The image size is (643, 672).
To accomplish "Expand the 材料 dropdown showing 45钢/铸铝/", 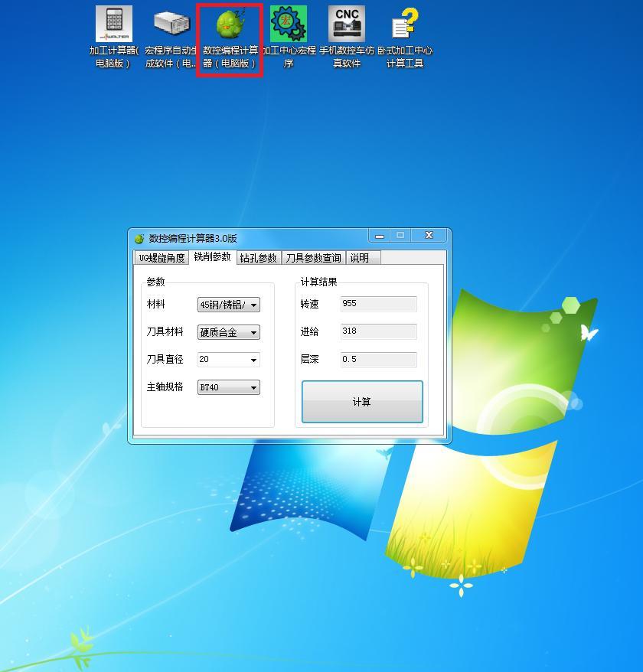I will pos(228,305).
